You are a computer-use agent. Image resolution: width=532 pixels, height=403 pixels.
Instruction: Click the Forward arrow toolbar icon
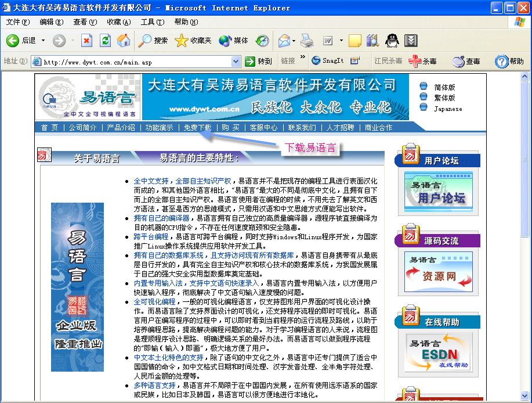tap(59, 41)
